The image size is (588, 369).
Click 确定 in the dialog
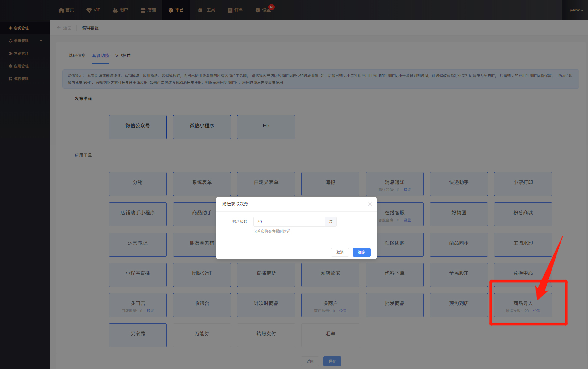click(x=361, y=252)
